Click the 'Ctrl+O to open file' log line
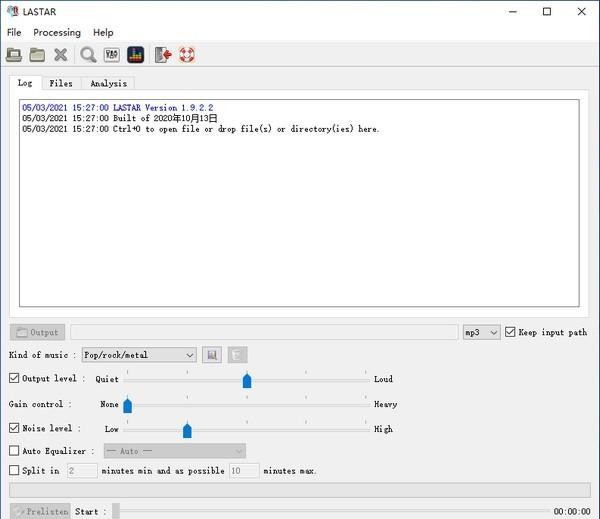 coord(201,129)
